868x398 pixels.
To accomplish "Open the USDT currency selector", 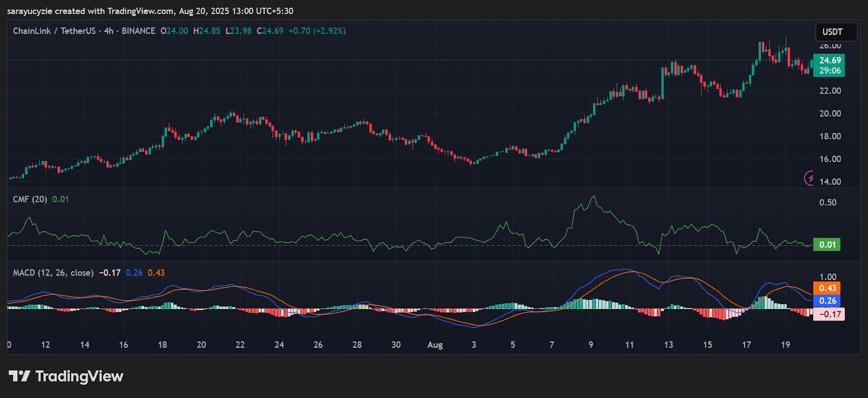I will click(x=836, y=32).
